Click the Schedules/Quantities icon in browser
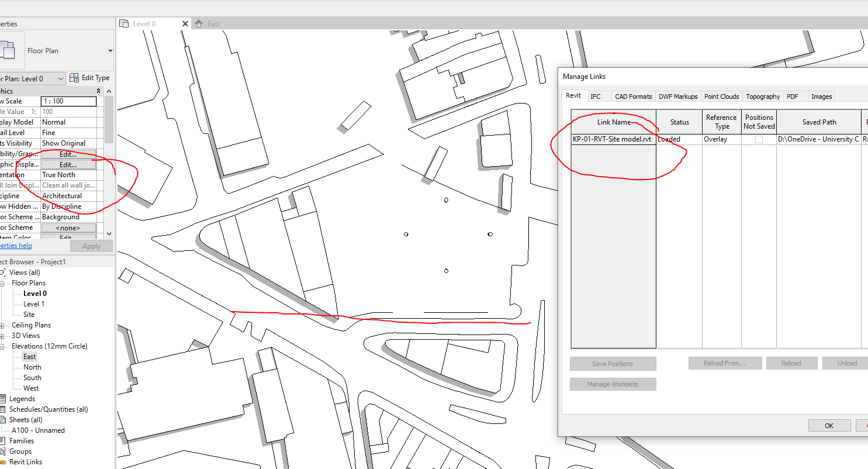Screen dimensions: 868x469 point(3,409)
